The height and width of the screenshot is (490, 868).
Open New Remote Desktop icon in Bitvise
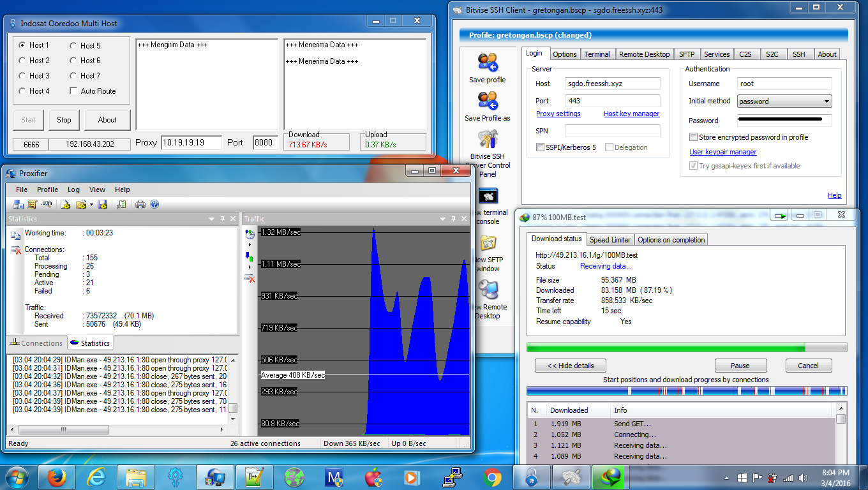pyautogui.click(x=488, y=290)
